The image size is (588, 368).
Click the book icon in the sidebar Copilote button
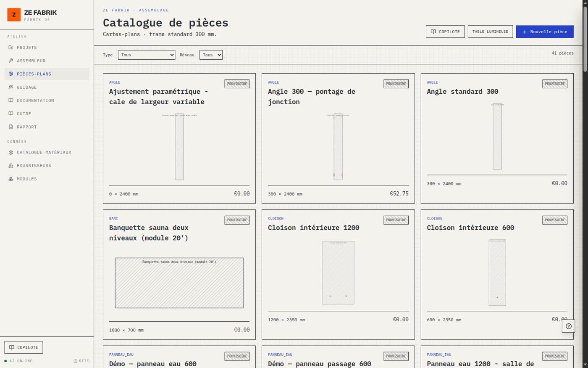12,347
